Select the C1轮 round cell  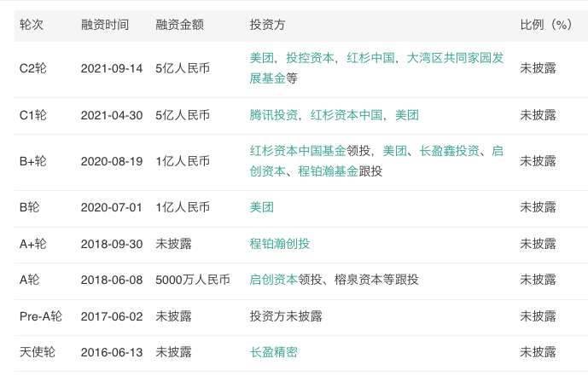(x=33, y=115)
